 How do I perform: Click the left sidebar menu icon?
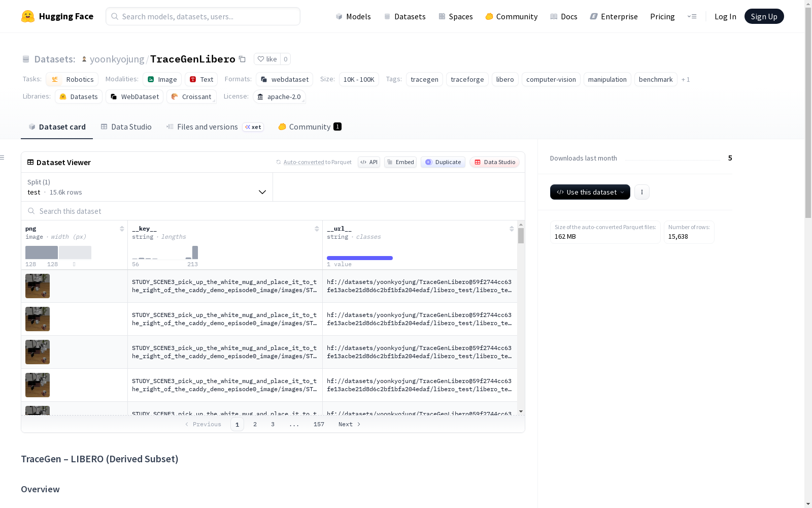click(x=2, y=157)
